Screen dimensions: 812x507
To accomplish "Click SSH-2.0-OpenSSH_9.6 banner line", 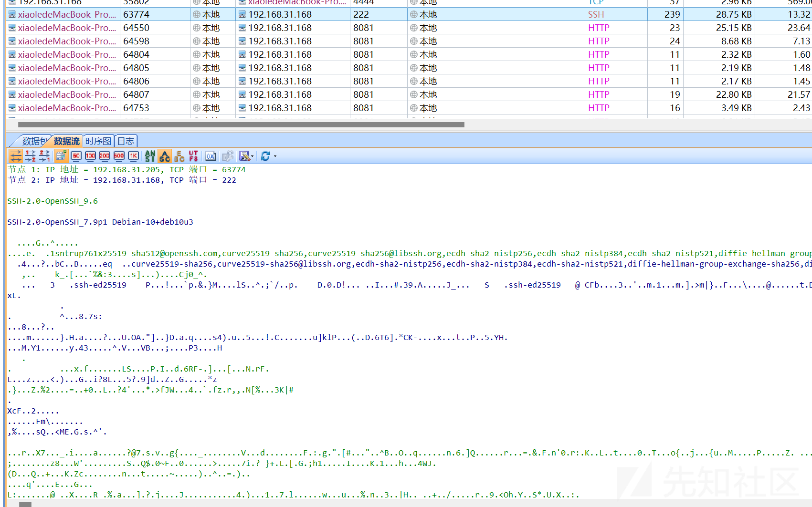I will point(53,201).
